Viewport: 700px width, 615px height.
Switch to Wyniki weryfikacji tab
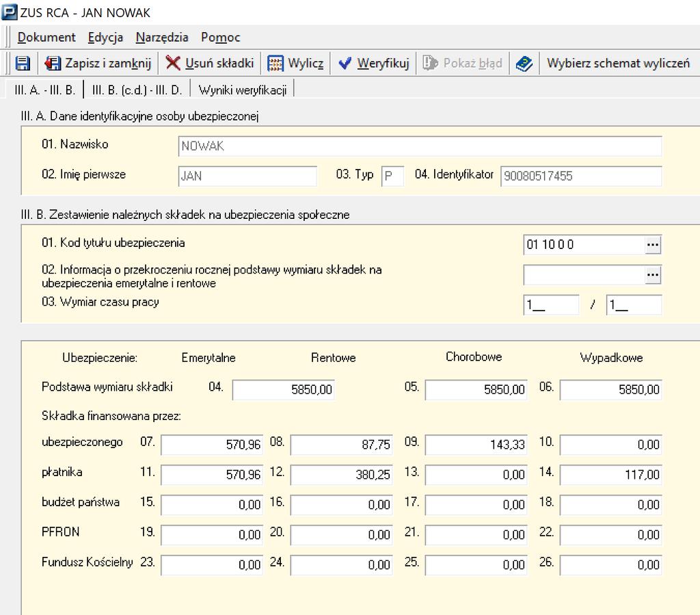[243, 90]
